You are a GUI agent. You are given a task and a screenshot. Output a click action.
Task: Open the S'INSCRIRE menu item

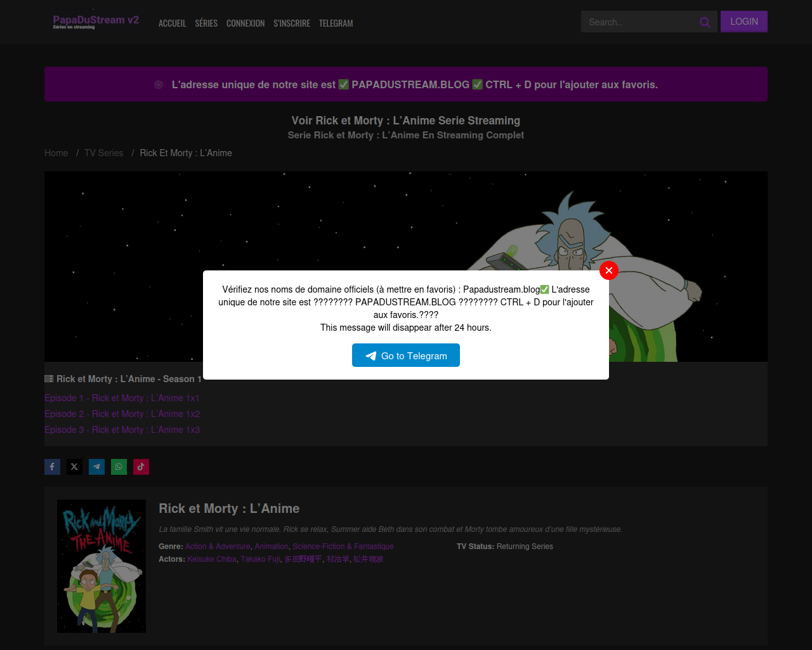click(x=292, y=23)
